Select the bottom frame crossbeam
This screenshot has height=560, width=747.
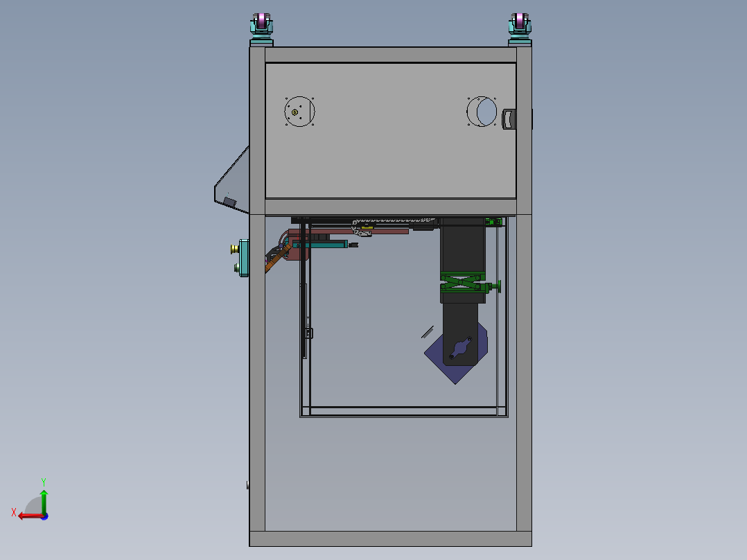(391, 539)
